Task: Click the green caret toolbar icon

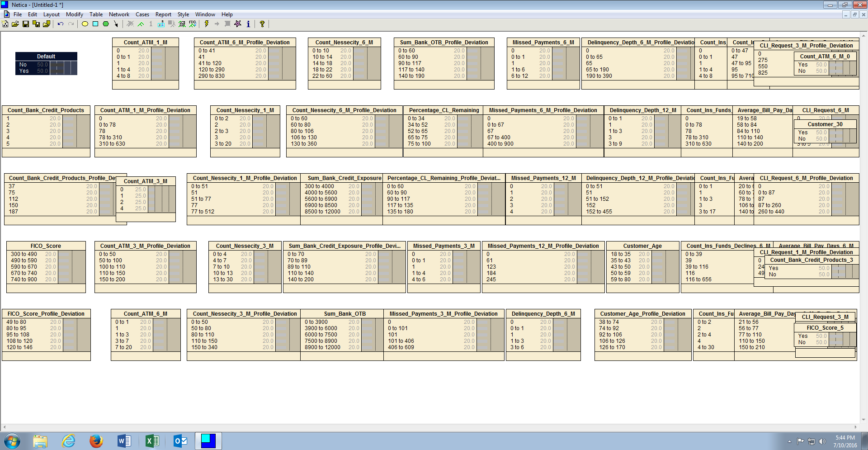Action: [141, 24]
